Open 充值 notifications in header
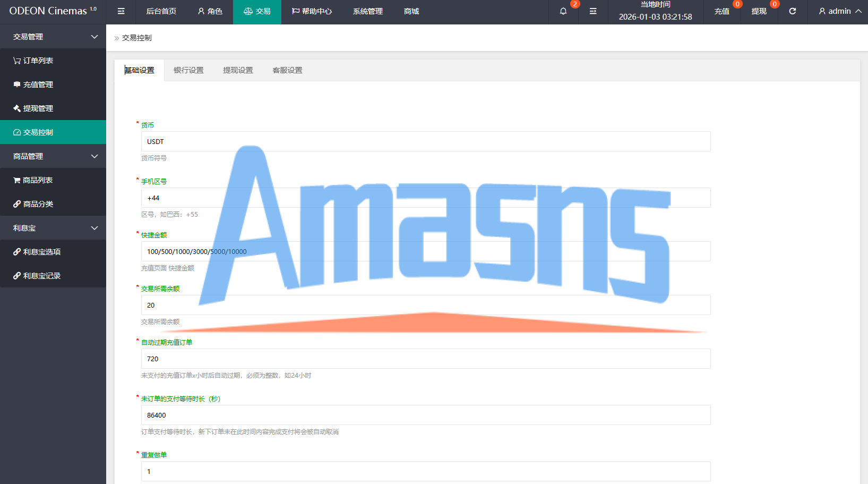This screenshot has width=868, height=484. [722, 11]
